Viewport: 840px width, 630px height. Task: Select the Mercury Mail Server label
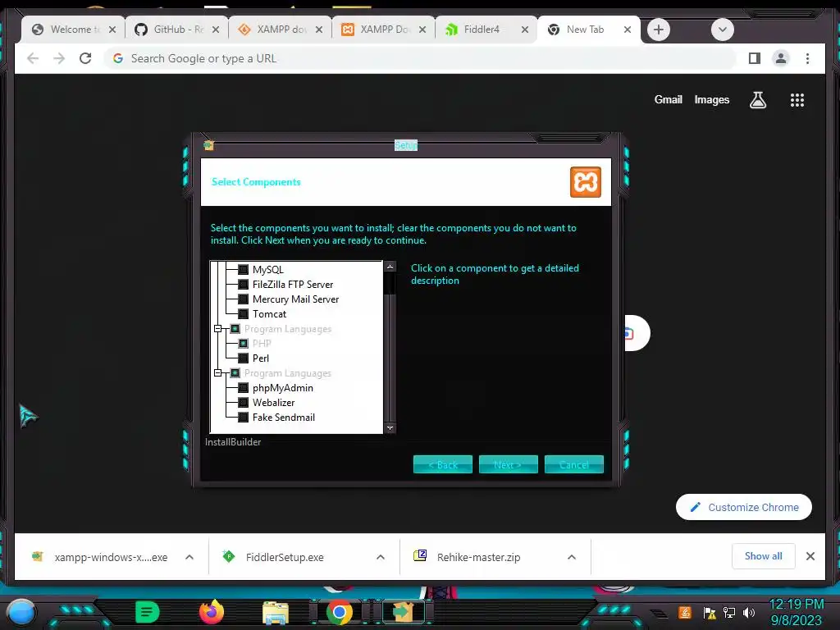tap(295, 299)
